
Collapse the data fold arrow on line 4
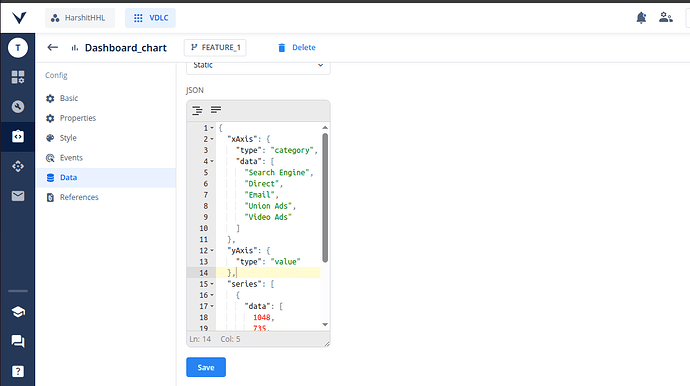click(212, 162)
